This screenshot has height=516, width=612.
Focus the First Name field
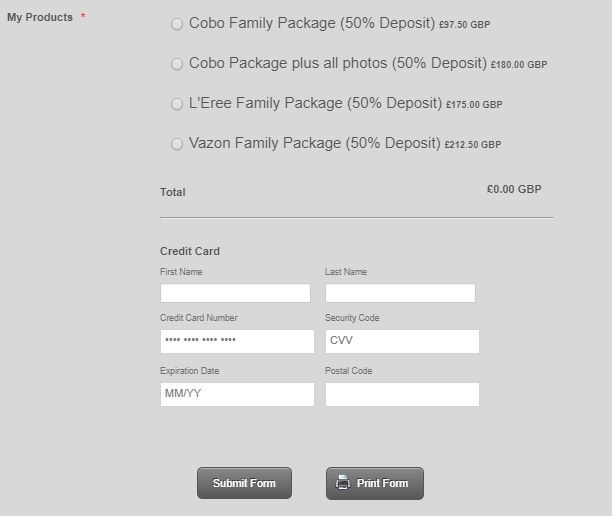(235, 293)
